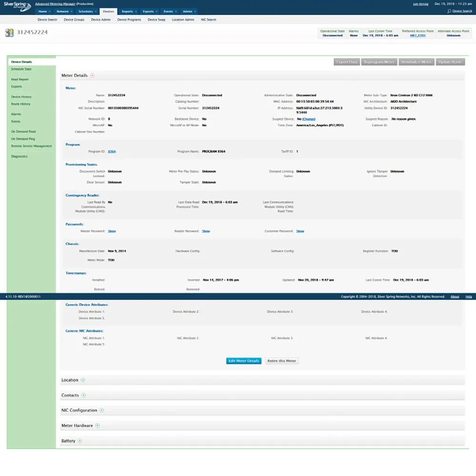
Task: Click the Silver Spring Networks logo
Action: point(17,6)
